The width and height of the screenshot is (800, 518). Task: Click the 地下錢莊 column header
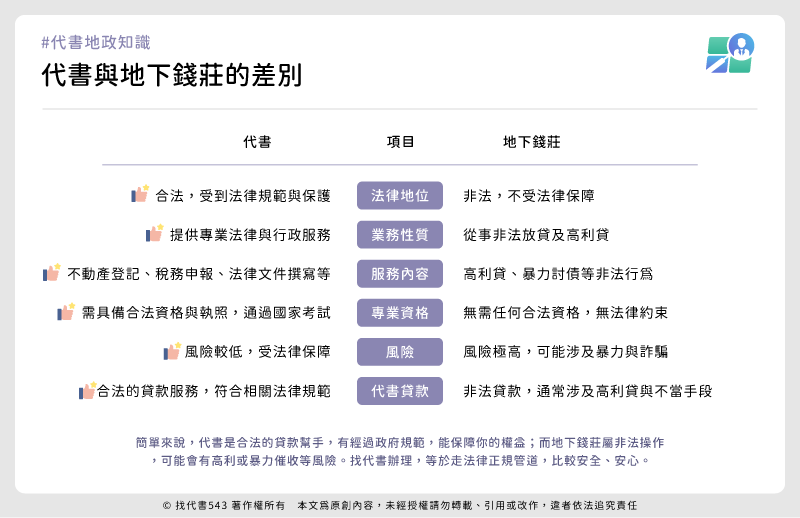[x=531, y=142]
